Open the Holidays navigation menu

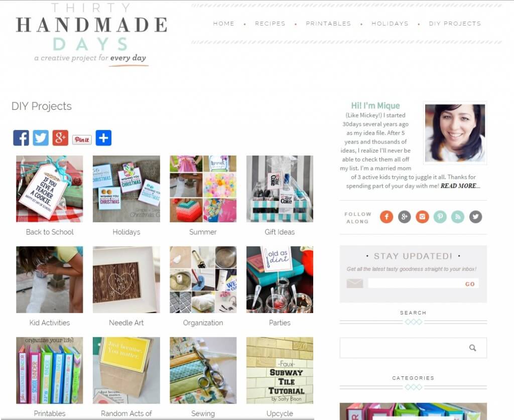(390, 24)
